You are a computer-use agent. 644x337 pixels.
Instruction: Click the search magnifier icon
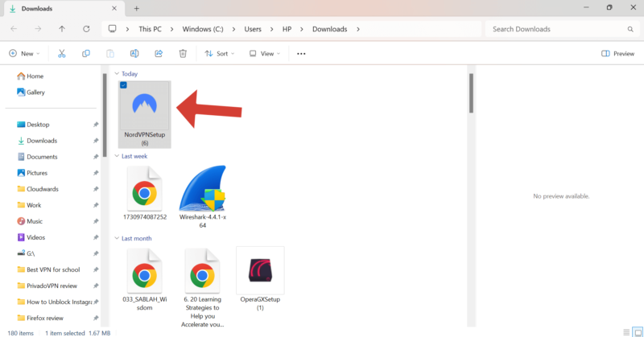coord(630,29)
